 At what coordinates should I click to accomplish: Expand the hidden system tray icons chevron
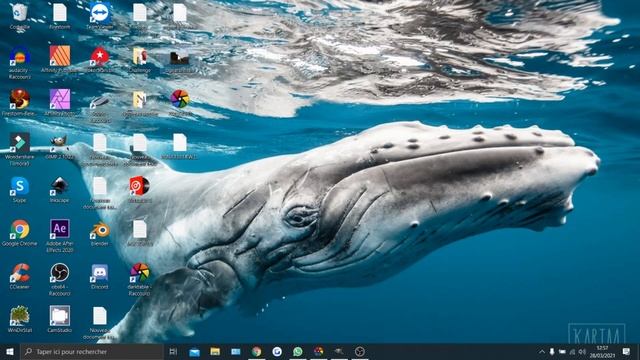[x=542, y=351]
